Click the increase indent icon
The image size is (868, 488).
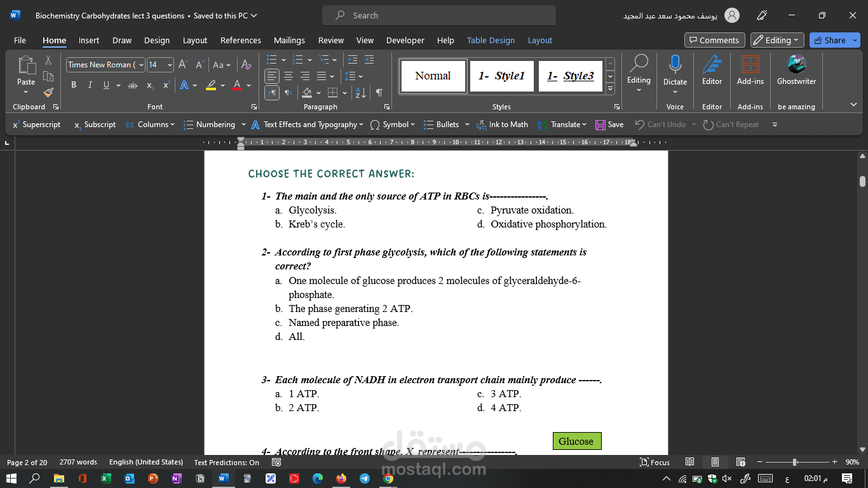[369, 60]
